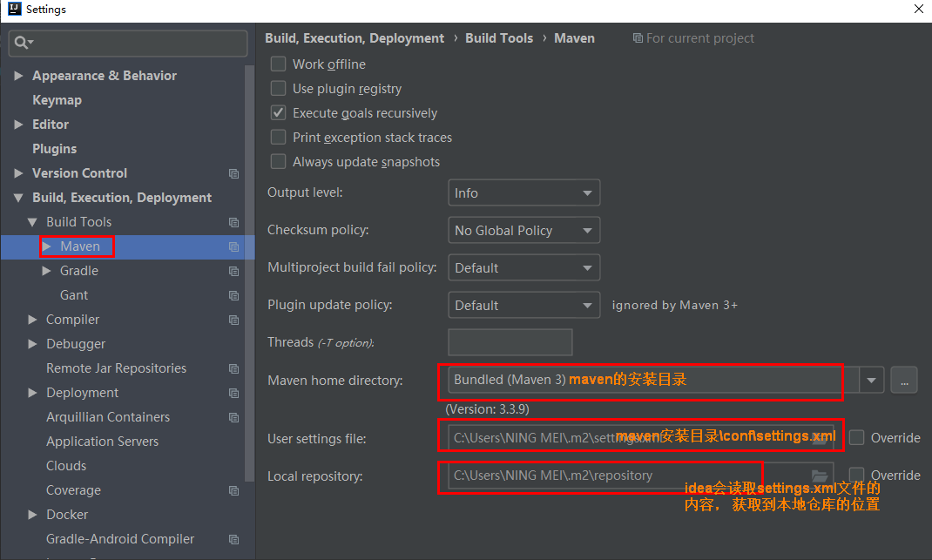932x560 pixels.
Task: Select Keymap in the settings tree
Action: tap(57, 100)
